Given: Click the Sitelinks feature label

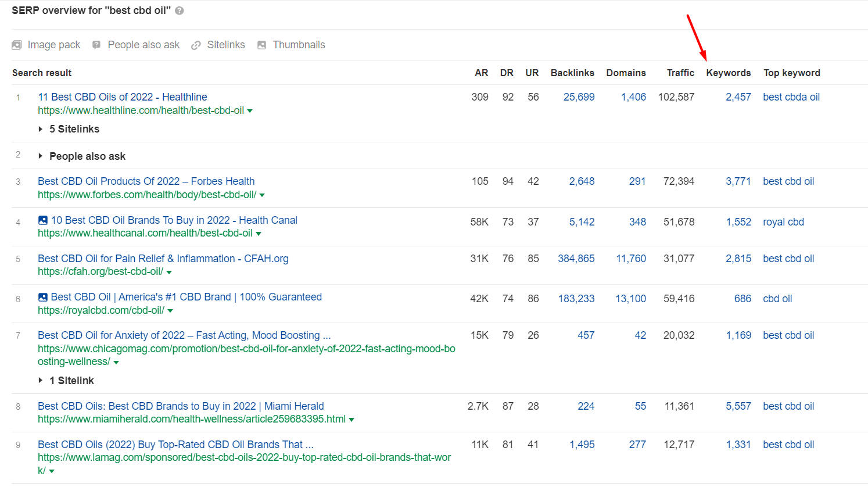Looking at the screenshot, I should point(226,45).
